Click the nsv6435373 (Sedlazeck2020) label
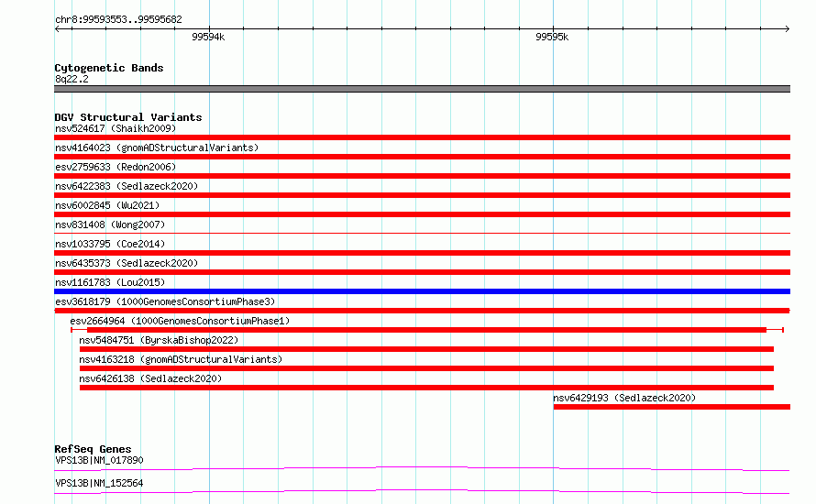The width and height of the screenshot is (816, 504). (127, 263)
